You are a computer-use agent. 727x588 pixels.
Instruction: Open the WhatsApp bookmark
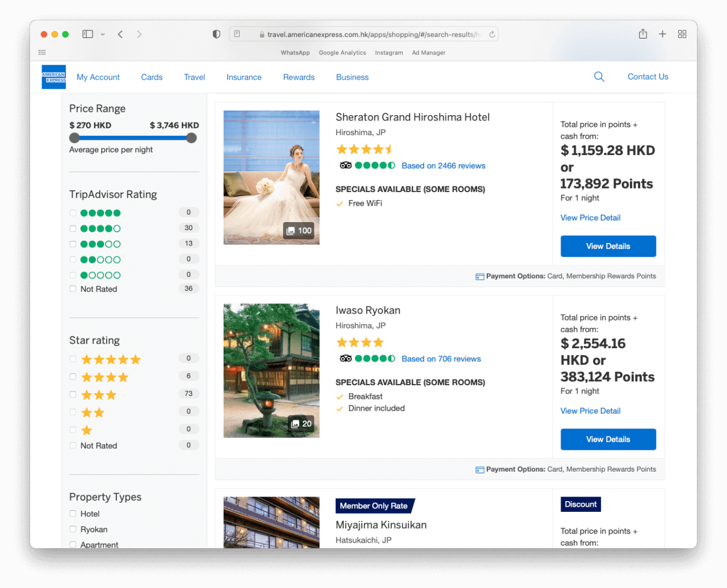pos(295,53)
